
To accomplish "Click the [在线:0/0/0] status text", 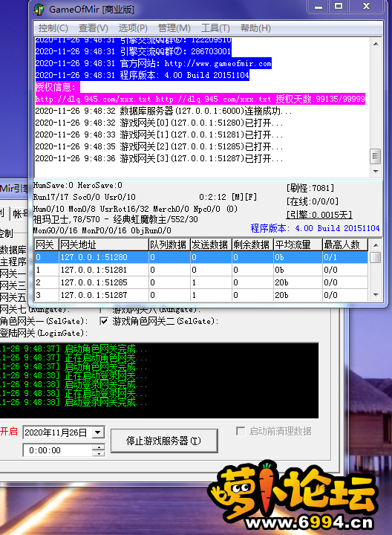I will 313,201.
